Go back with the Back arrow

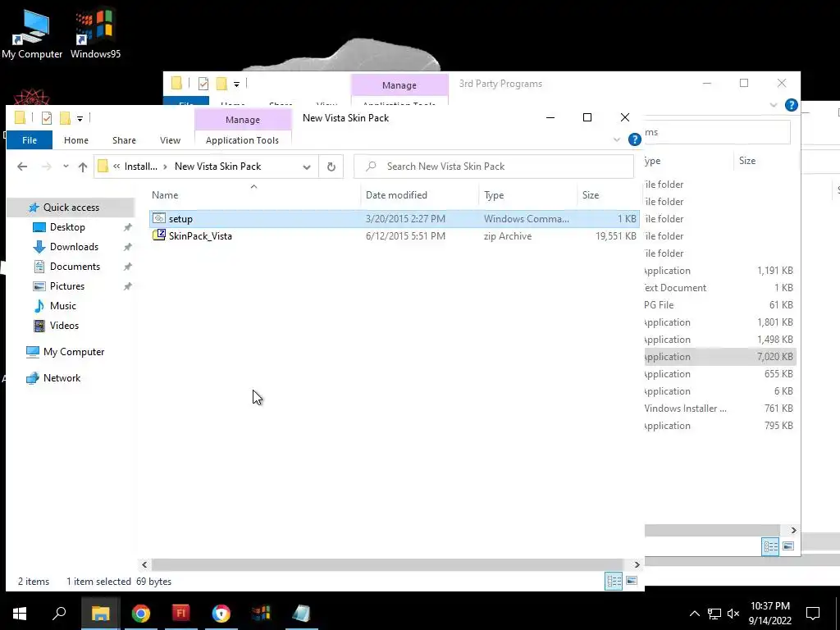[22, 167]
